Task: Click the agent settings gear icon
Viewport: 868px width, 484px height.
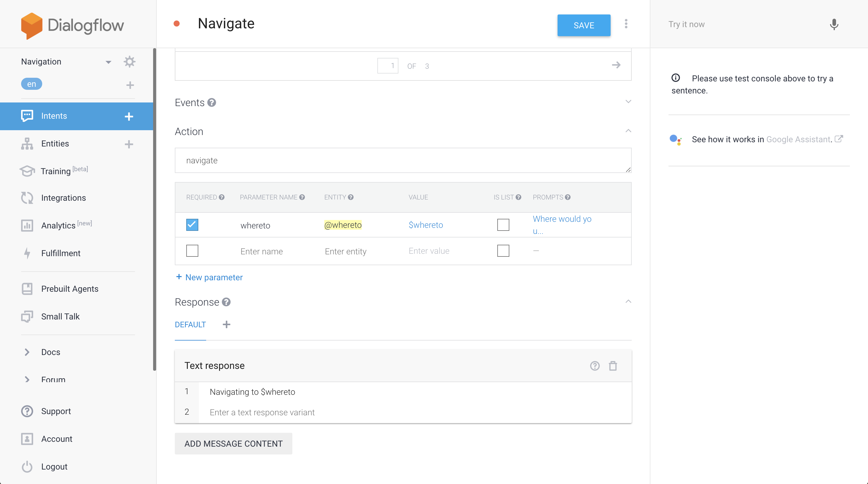Action: 129,62
